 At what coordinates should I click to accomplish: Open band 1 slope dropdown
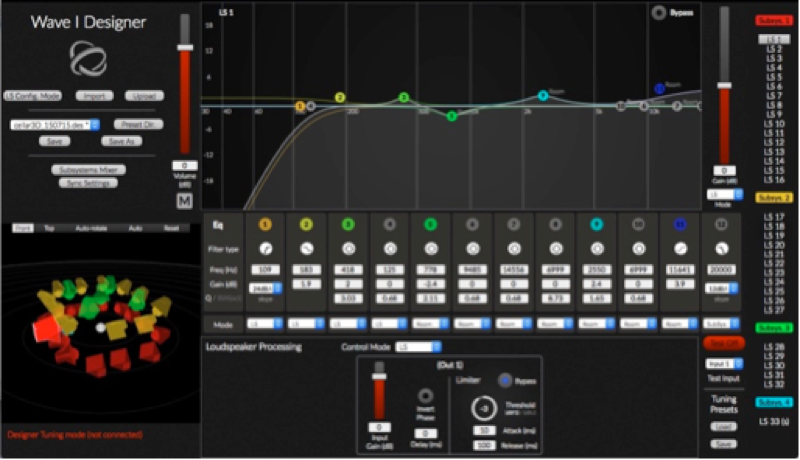[265, 288]
